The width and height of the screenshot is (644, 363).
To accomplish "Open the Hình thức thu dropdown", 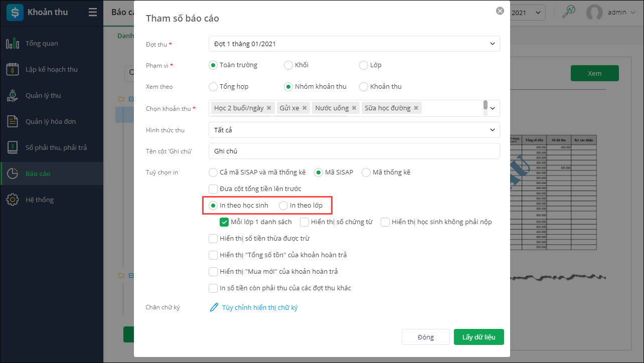I will click(492, 130).
